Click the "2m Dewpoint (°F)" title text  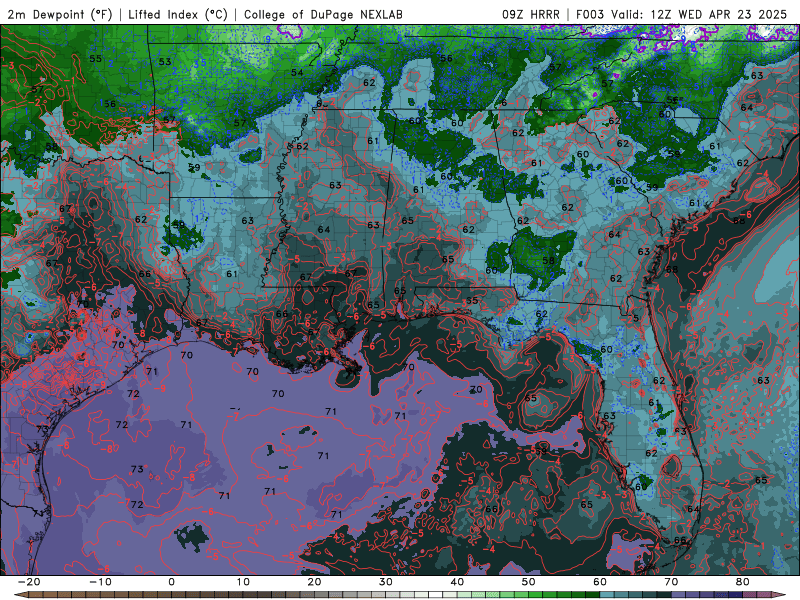[60, 14]
